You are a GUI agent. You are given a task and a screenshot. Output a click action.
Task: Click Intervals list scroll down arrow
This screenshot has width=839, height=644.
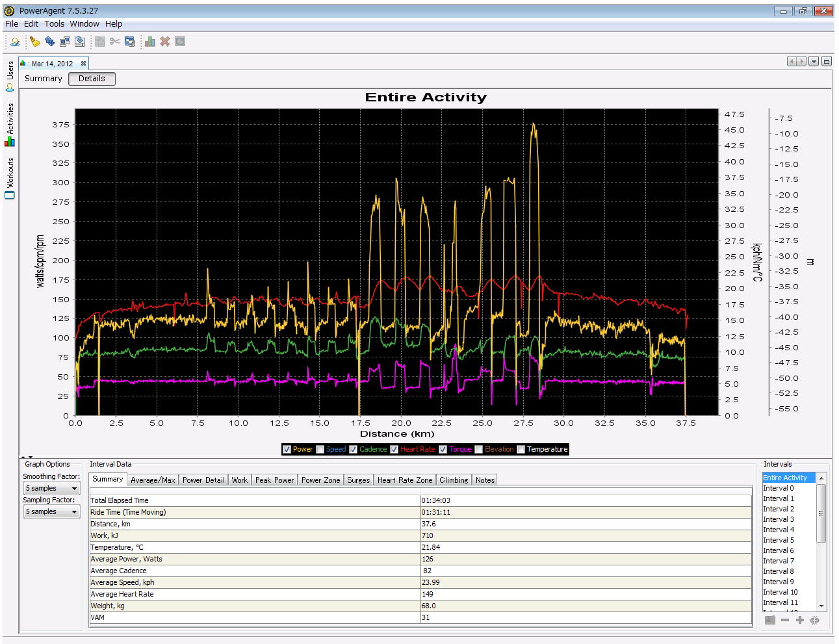pos(821,606)
